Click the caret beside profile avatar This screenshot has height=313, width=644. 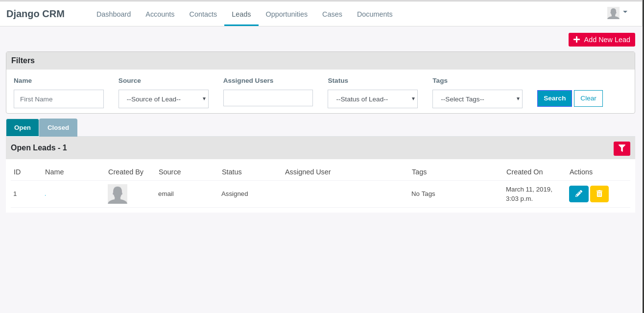pos(625,12)
